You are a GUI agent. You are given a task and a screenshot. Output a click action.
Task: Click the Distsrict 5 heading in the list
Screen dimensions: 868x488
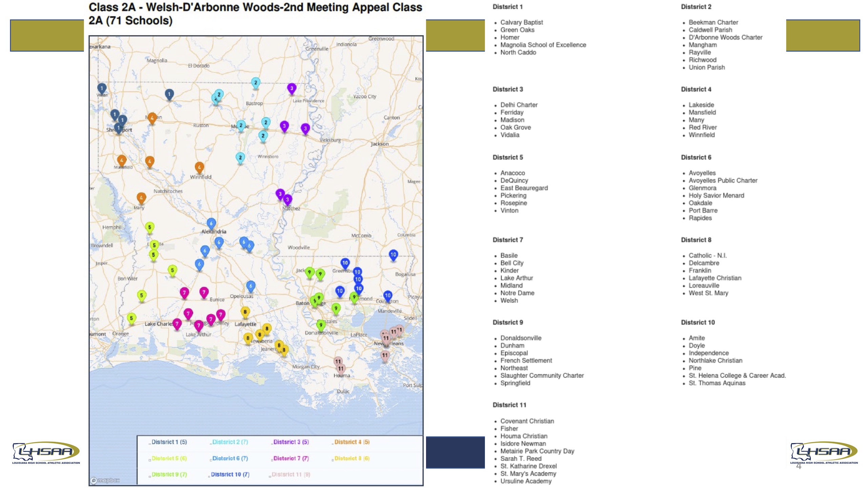coord(508,157)
